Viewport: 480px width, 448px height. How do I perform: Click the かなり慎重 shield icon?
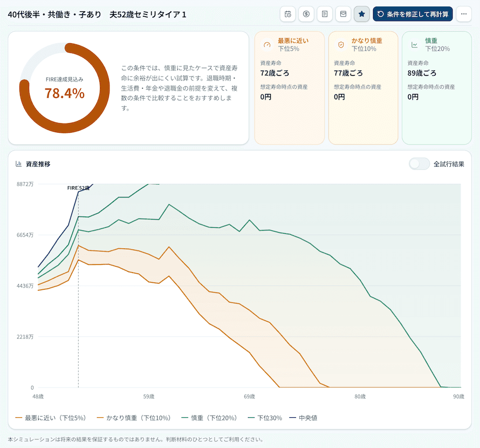[341, 45]
